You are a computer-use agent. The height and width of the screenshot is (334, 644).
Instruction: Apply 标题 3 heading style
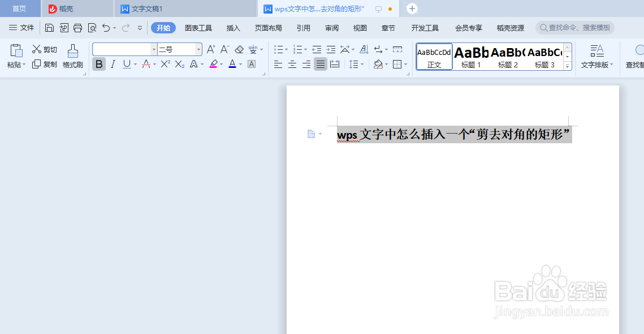click(544, 57)
